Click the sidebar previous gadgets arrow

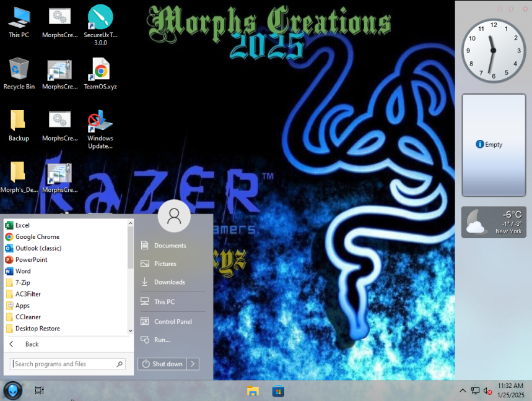pos(500,9)
